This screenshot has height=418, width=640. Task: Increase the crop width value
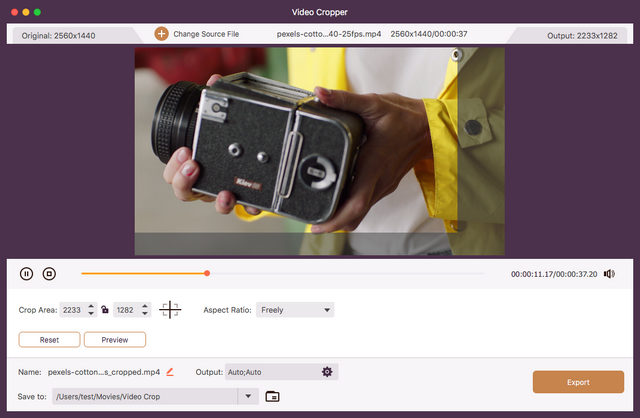coord(91,307)
